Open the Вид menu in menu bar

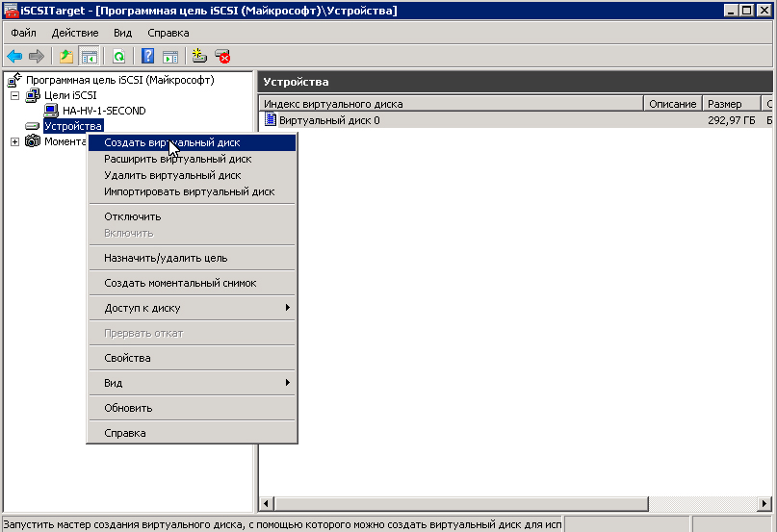(x=122, y=33)
